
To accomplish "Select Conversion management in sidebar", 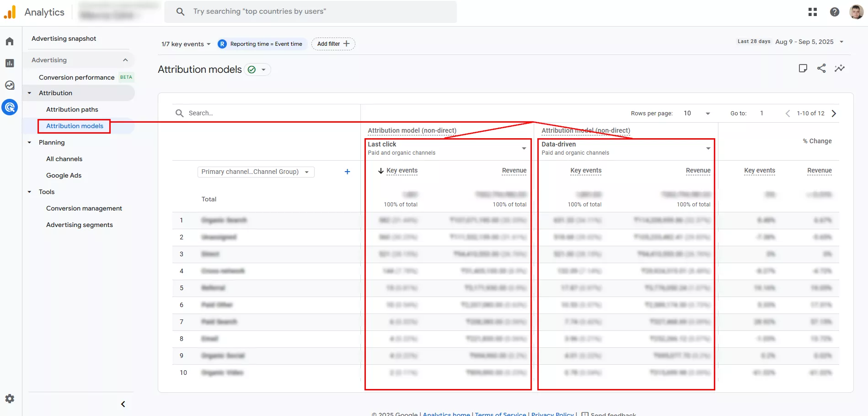I will (x=84, y=208).
